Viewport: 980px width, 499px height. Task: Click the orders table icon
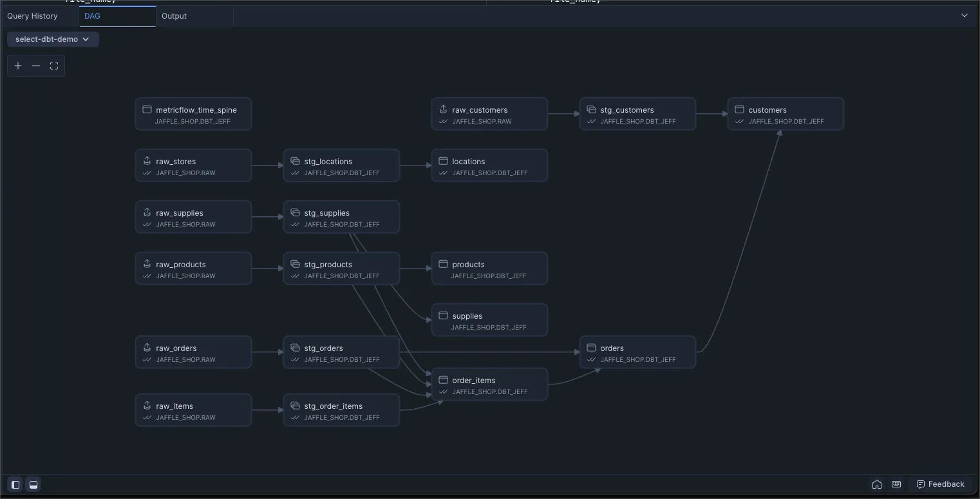pos(591,348)
